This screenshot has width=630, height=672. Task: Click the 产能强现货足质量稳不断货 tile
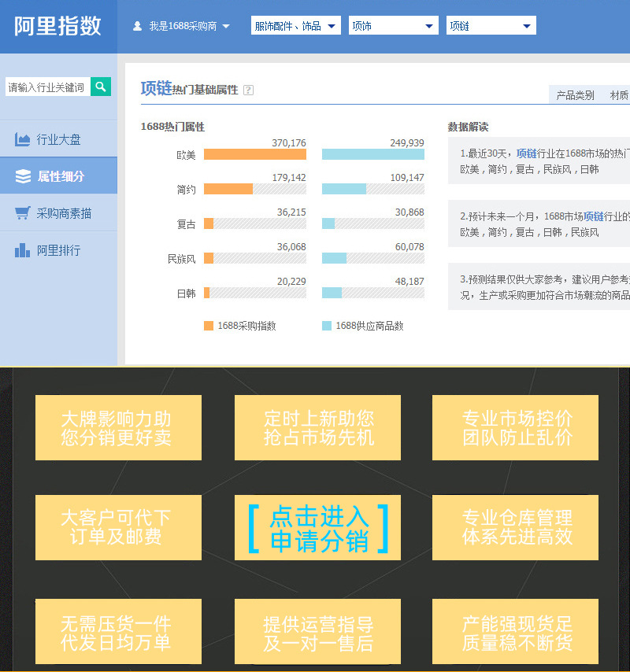(x=515, y=631)
